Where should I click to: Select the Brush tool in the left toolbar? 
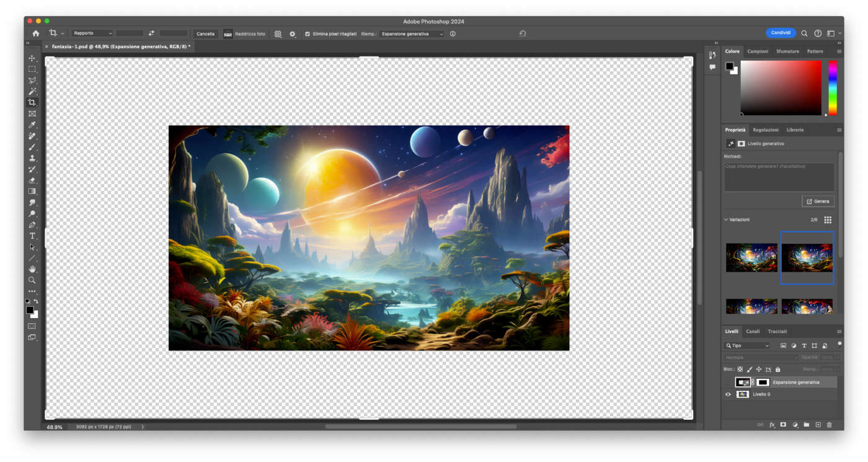point(32,147)
